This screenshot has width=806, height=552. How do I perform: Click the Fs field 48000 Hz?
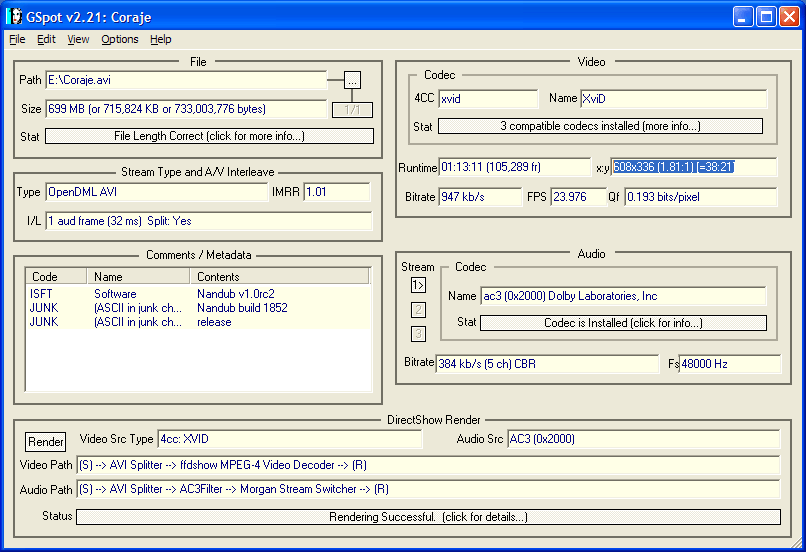[729, 364]
